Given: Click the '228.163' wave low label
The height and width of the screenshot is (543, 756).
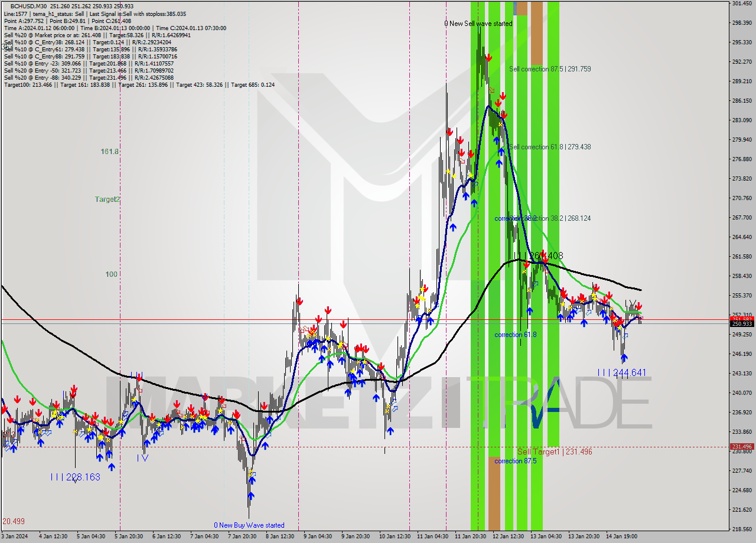Looking at the screenshot, I should (83, 477).
